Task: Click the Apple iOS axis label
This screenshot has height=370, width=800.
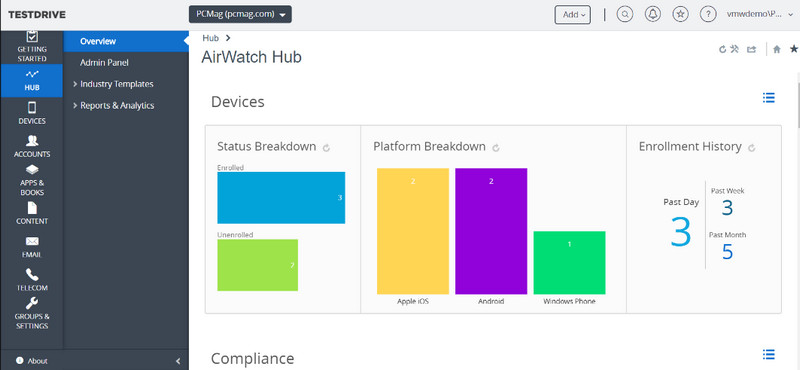Action: 413,302
